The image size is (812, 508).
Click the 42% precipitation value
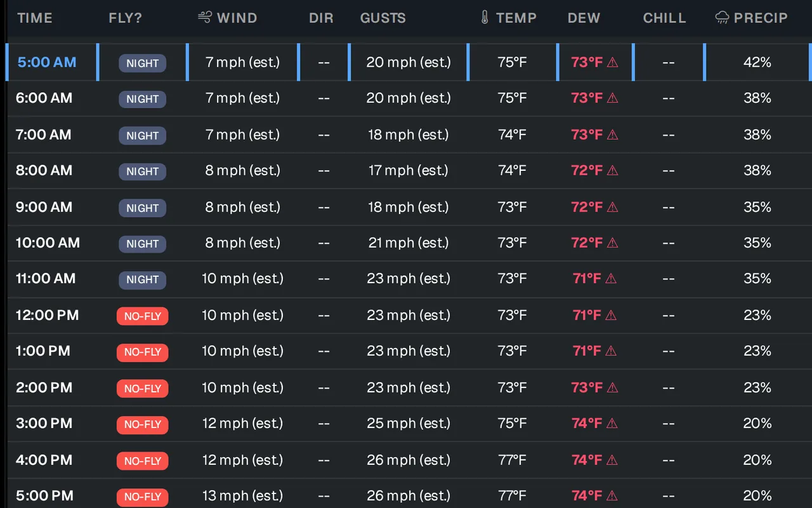[x=757, y=62]
